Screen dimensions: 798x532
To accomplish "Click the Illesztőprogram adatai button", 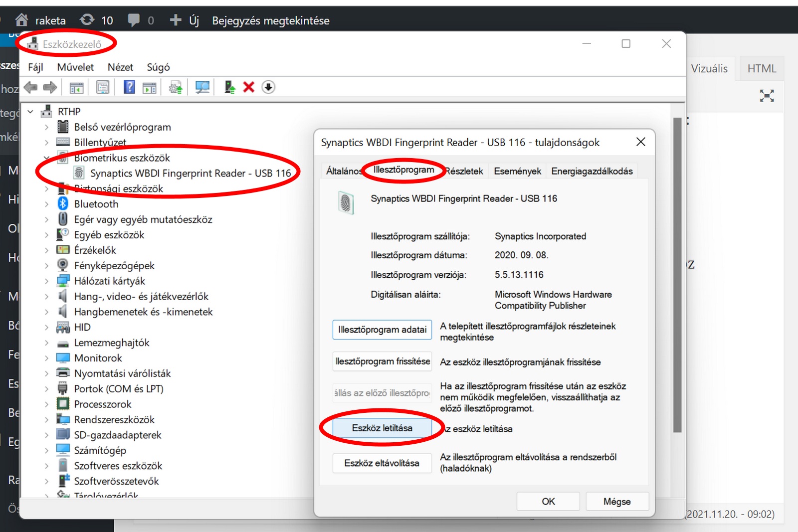I will pos(382,330).
